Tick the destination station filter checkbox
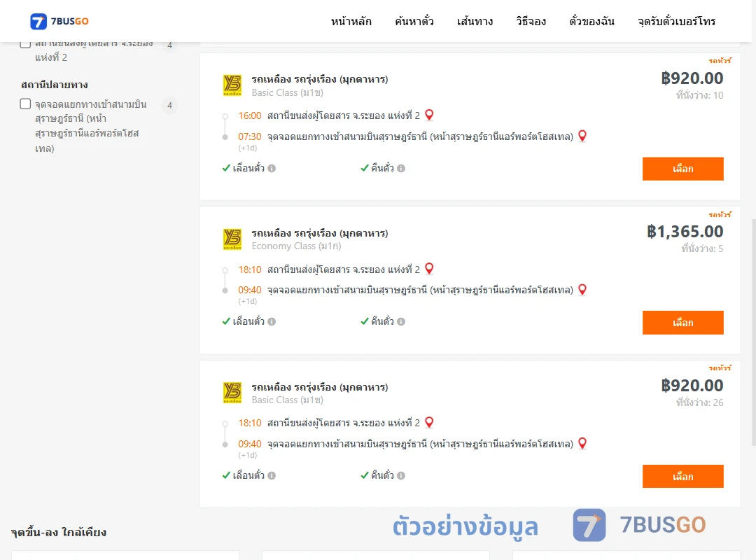The image size is (756, 560). pos(26,104)
